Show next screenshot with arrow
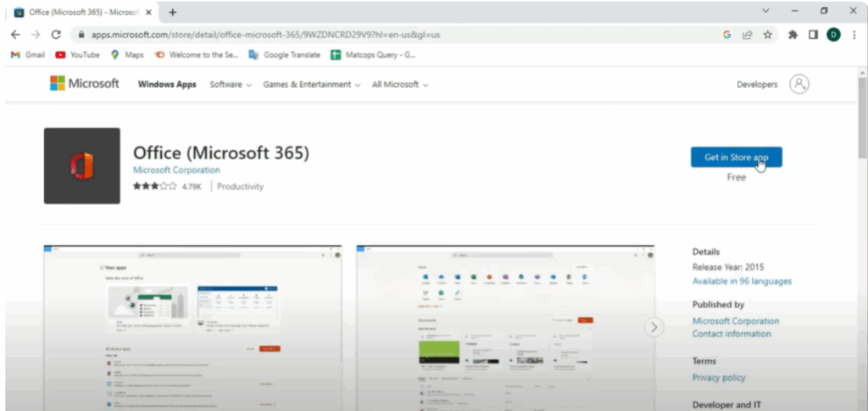868x411 pixels. (x=654, y=327)
